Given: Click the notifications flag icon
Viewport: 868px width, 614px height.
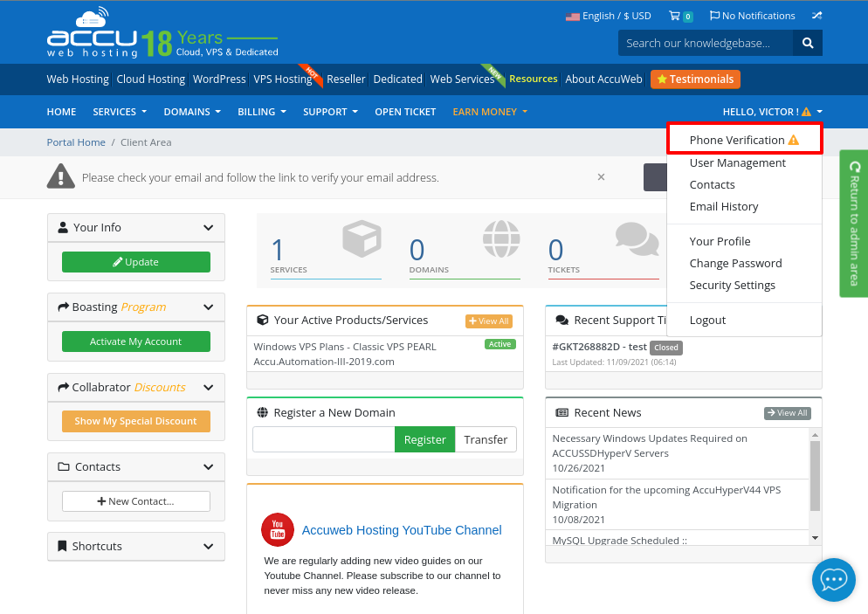Looking at the screenshot, I should [x=714, y=16].
